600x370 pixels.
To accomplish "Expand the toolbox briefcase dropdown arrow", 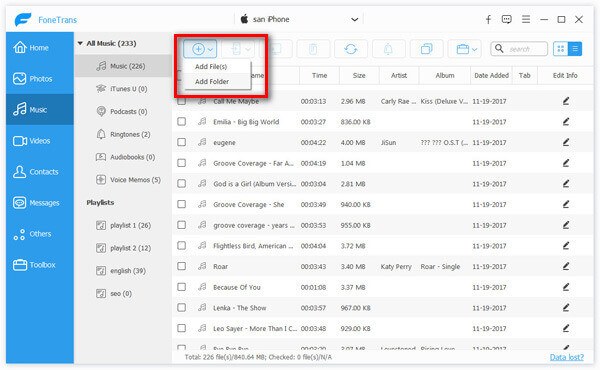I will pyautogui.click(x=474, y=49).
